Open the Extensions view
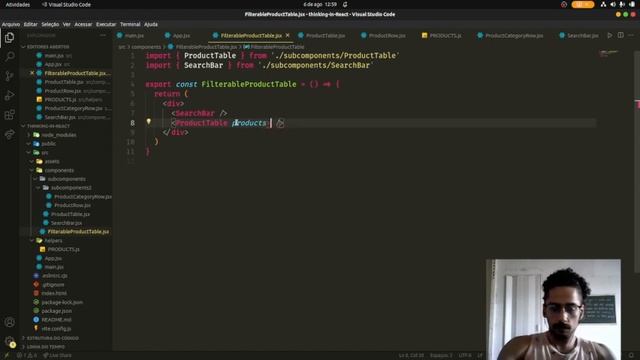 (x=9, y=115)
